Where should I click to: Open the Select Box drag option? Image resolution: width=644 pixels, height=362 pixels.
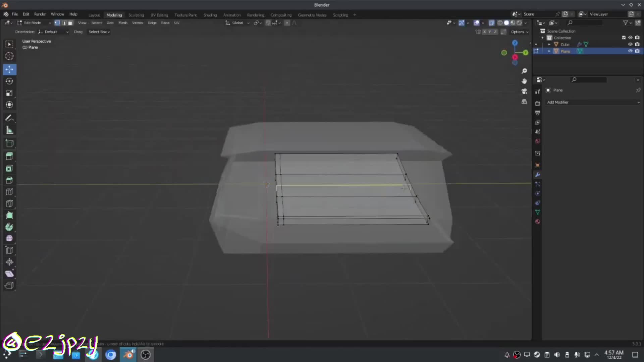99,32
